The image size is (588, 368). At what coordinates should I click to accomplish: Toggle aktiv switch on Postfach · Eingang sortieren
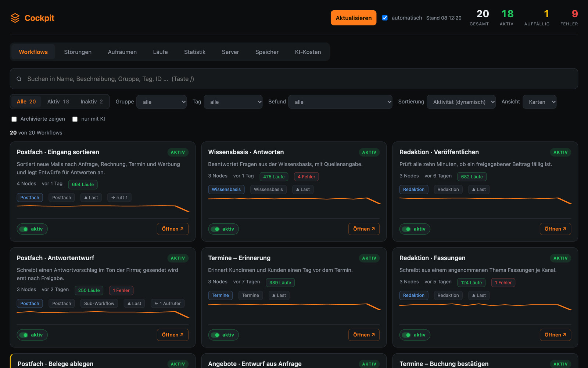tap(32, 229)
